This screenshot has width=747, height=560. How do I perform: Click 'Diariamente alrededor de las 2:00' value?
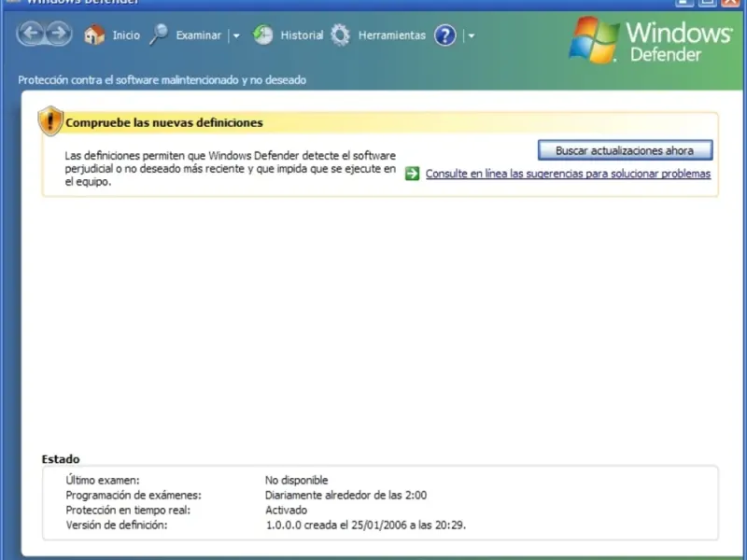[x=345, y=496]
